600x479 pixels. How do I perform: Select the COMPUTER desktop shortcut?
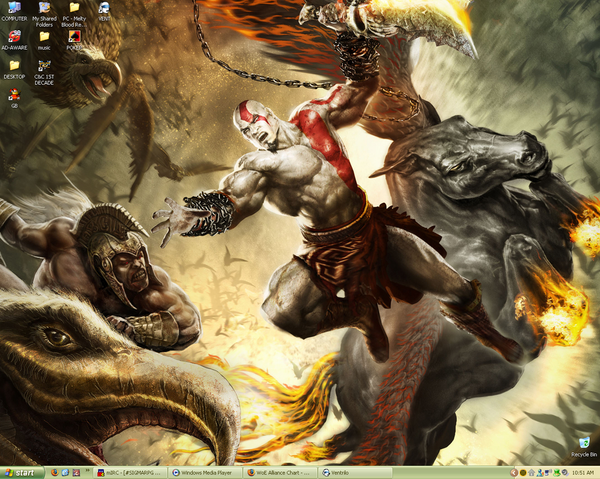(14, 11)
